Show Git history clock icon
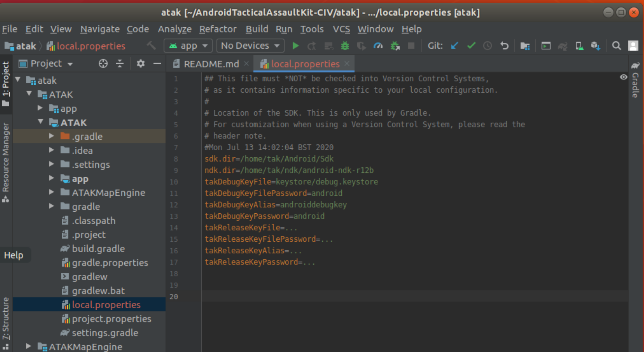Image resolution: width=644 pixels, height=352 pixels. pyautogui.click(x=487, y=46)
